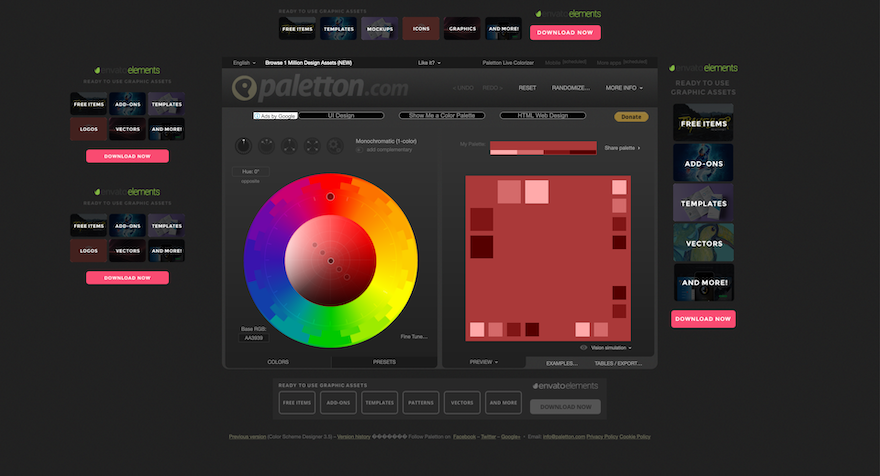Screen dimensions: 880x476
Task: Select the Free style gear scheme icon
Action: pos(335,145)
